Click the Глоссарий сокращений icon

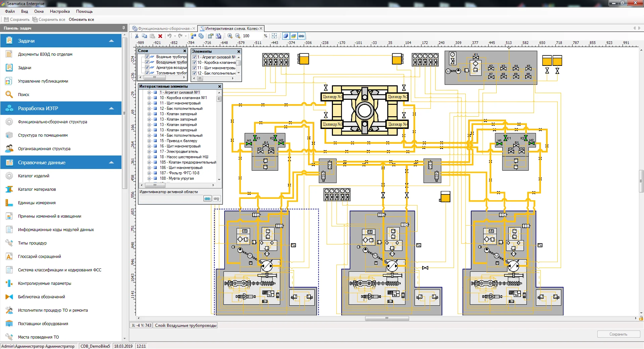9,256
